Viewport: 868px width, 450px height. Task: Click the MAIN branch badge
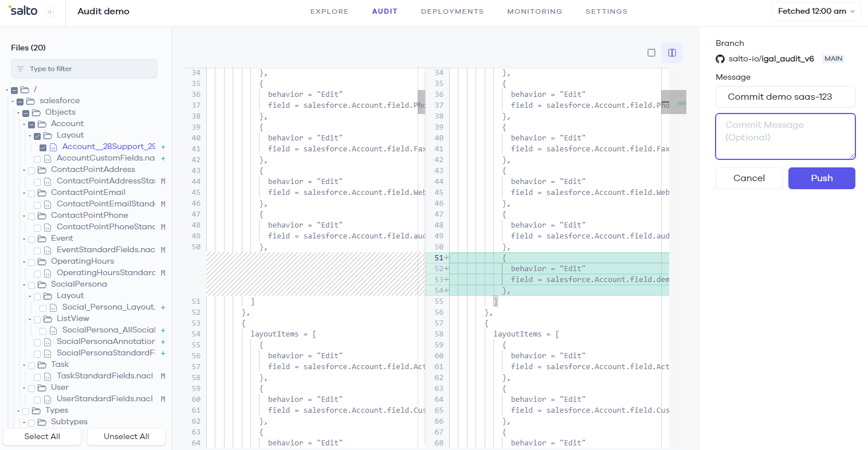(x=833, y=59)
